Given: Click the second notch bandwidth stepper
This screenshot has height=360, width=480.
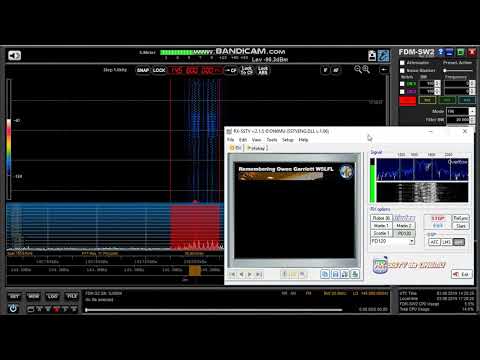Looking at the screenshot, I should pos(438,91).
